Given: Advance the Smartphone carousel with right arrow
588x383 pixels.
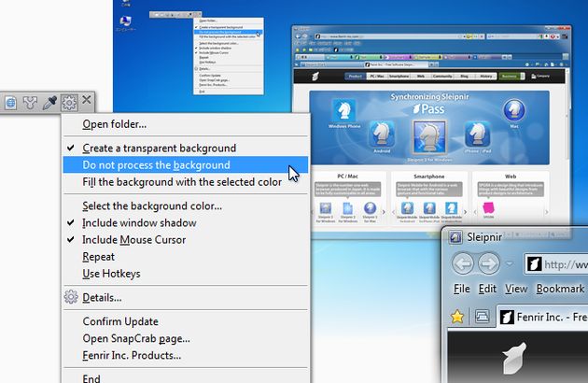Looking at the screenshot, I should point(465,212).
